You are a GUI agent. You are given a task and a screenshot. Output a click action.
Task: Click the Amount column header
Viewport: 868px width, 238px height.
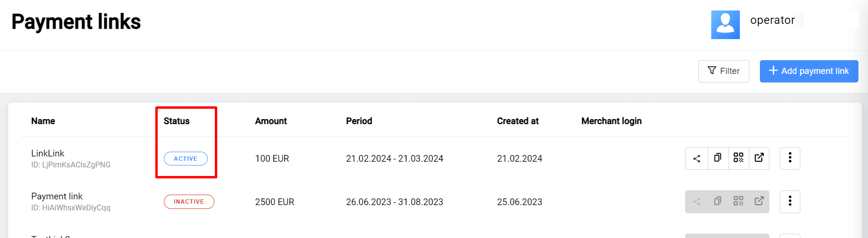(271, 121)
